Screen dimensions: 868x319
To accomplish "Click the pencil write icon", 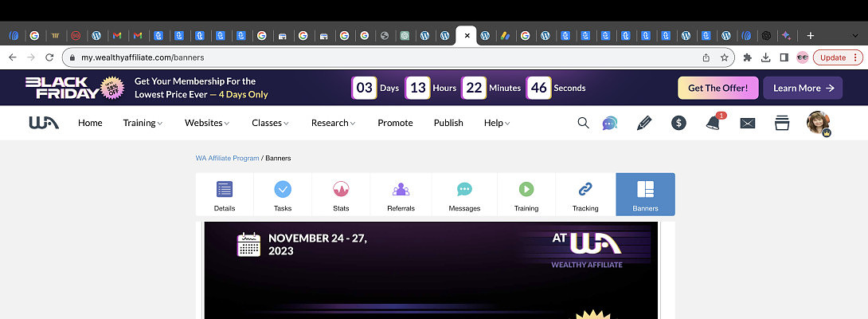I will [x=644, y=123].
